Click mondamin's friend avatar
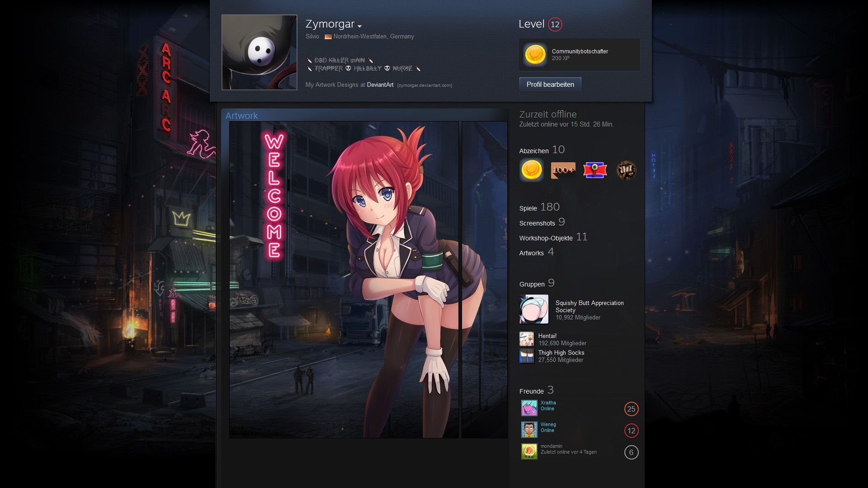868x488 pixels. click(x=529, y=451)
